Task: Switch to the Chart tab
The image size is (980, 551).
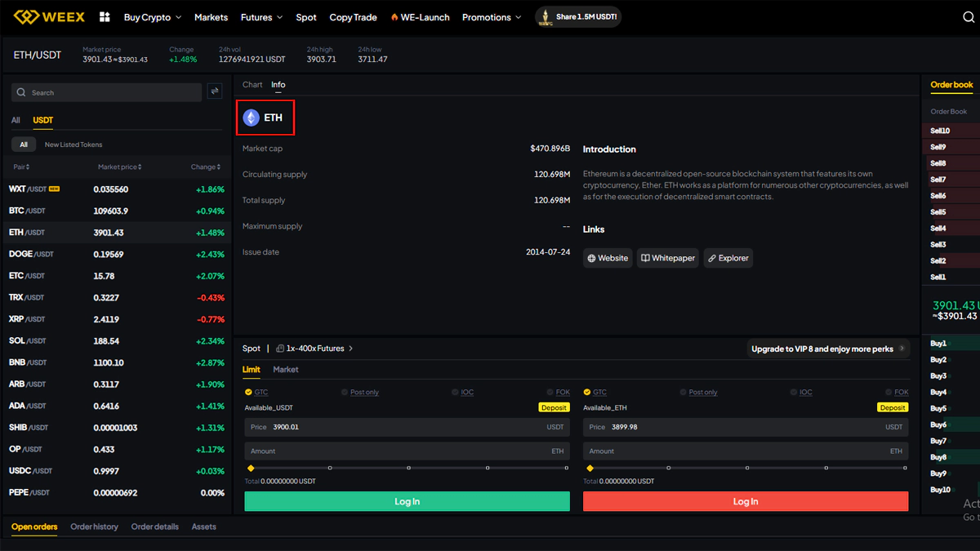Action: tap(252, 85)
